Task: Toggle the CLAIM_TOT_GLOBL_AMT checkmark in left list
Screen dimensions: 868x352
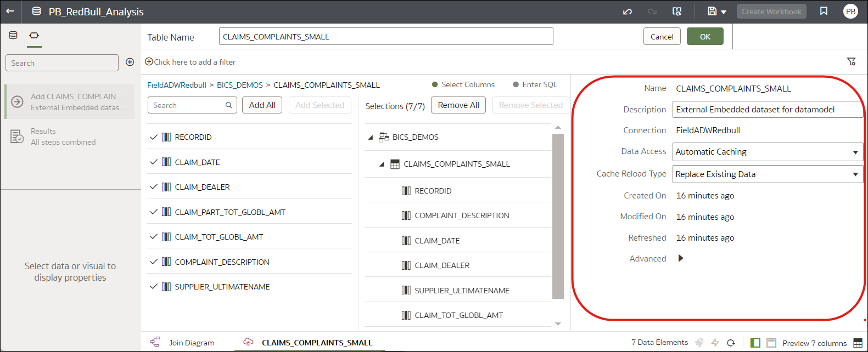Action: tap(154, 237)
